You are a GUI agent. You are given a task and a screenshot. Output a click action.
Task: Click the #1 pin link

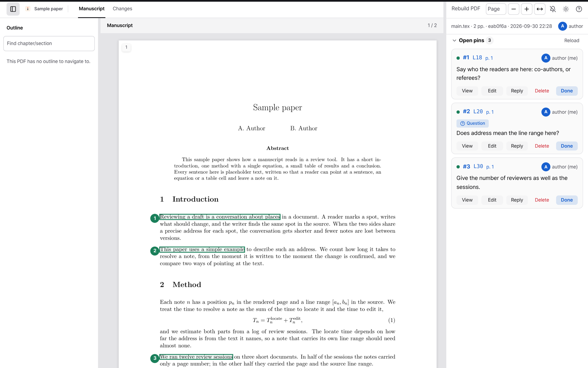[466, 58]
